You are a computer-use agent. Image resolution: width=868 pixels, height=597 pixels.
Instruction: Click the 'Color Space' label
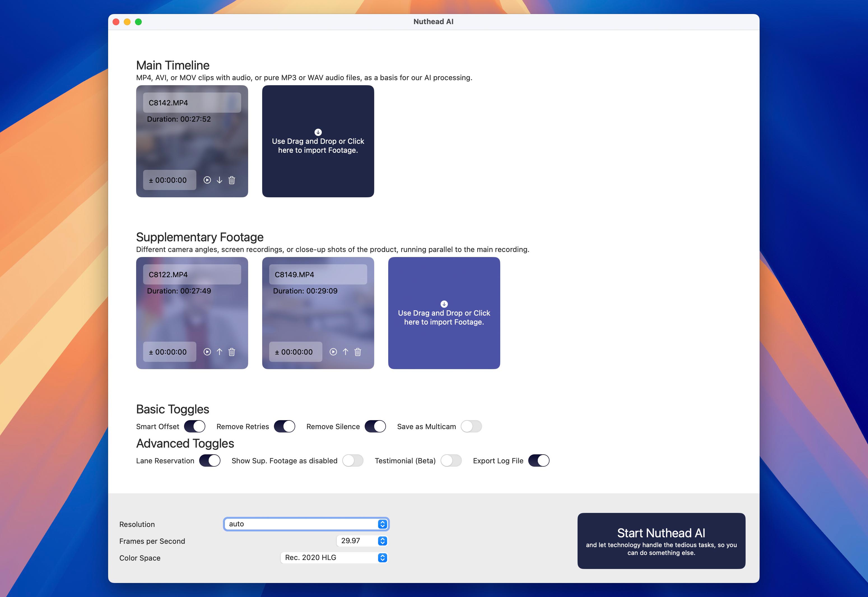click(x=140, y=558)
